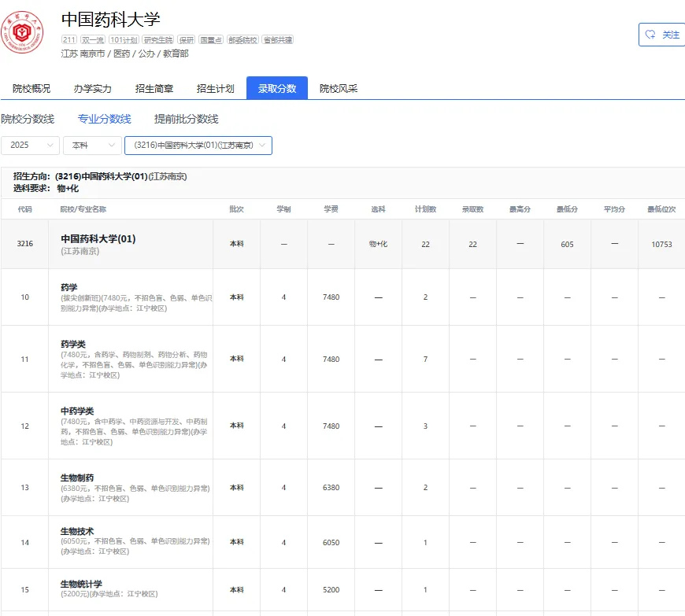This screenshot has height=616, width=685.
Task: Select 提前批分数线 sub-tab
Action: [186, 119]
